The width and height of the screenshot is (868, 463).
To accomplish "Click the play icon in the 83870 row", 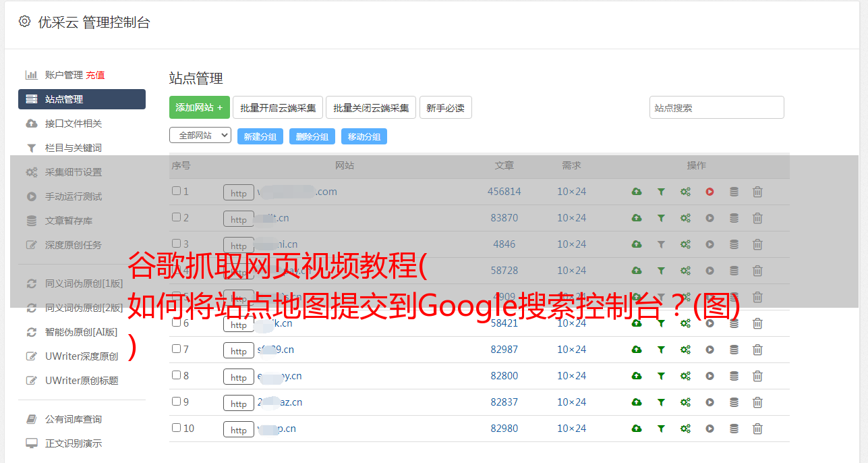I will (710, 218).
